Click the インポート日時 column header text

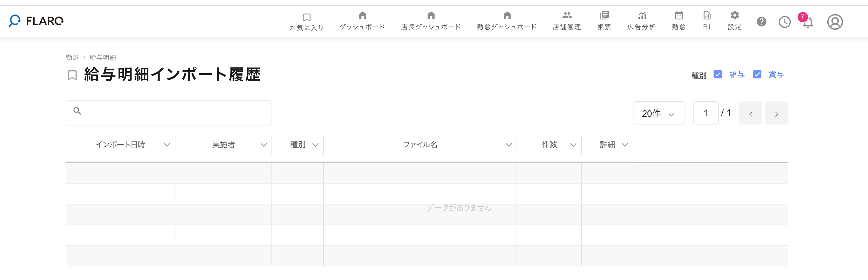(x=120, y=145)
